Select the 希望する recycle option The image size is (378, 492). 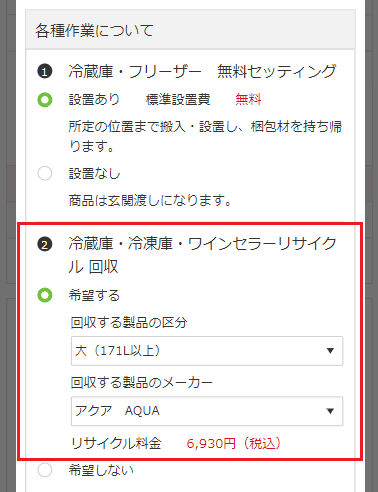(45, 295)
